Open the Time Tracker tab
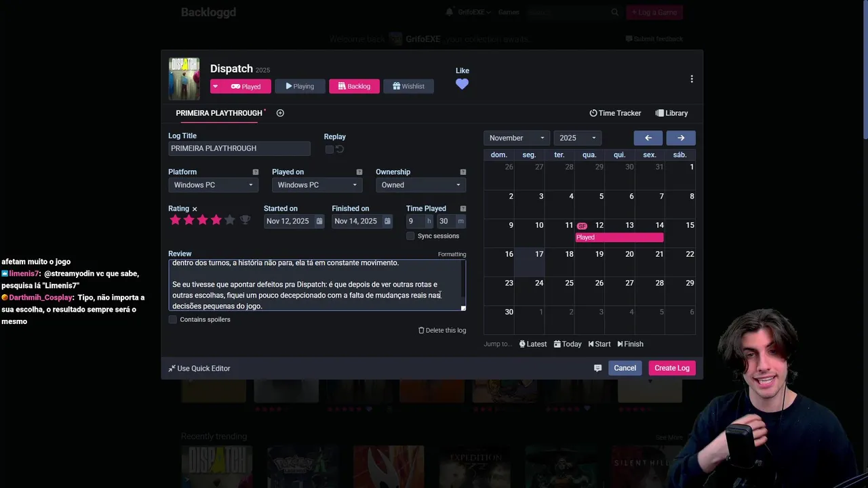The image size is (868, 488). point(615,113)
